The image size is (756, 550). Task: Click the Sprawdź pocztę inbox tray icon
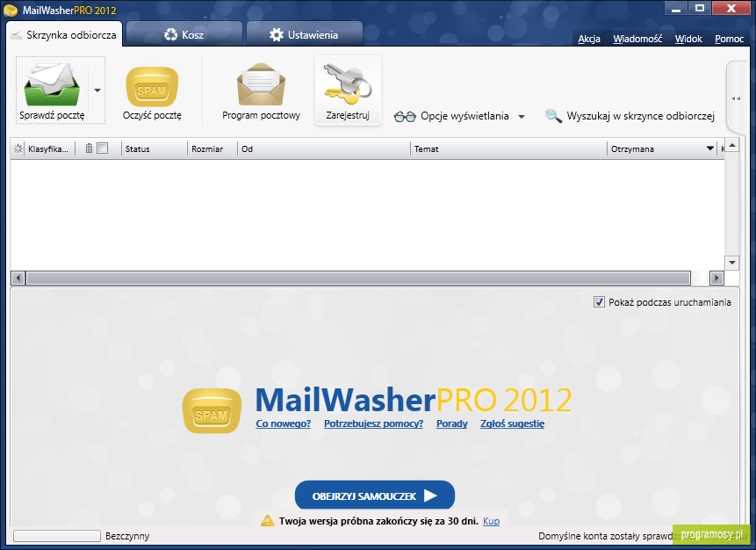(x=52, y=84)
